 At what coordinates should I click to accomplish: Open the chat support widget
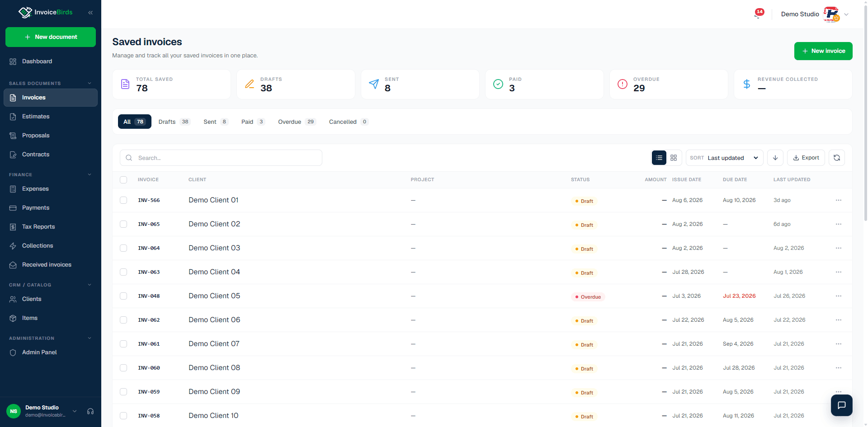842,405
